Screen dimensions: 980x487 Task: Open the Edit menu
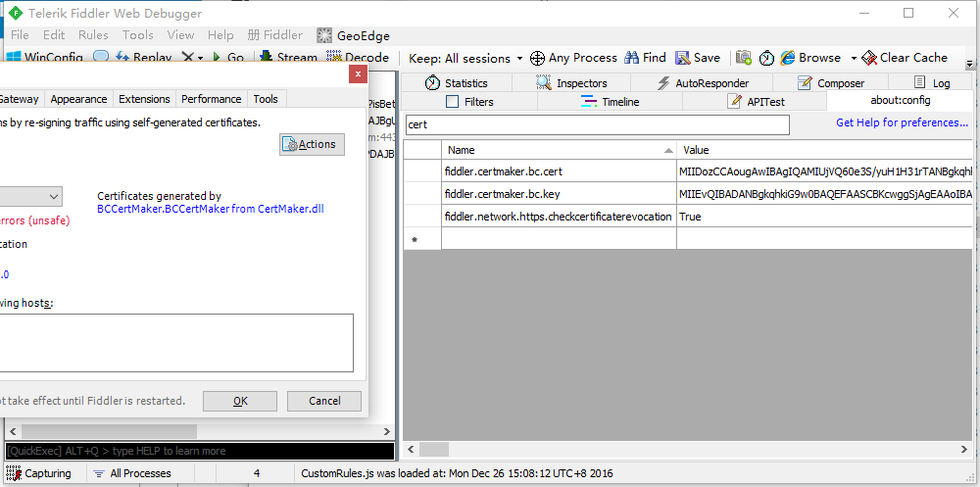[x=54, y=35]
